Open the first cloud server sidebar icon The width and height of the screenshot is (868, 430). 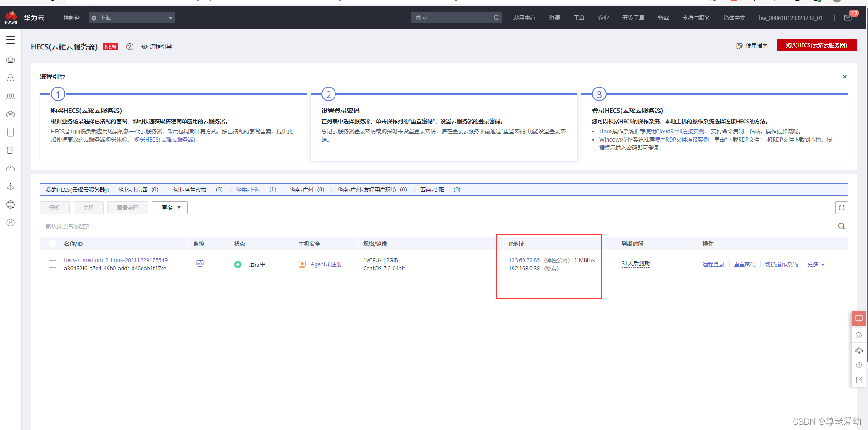click(x=10, y=60)
